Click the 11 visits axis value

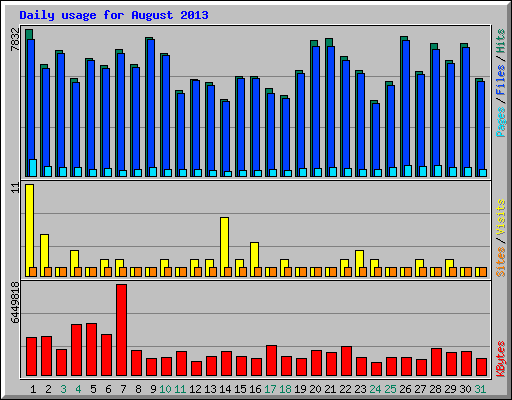point(15,188)
